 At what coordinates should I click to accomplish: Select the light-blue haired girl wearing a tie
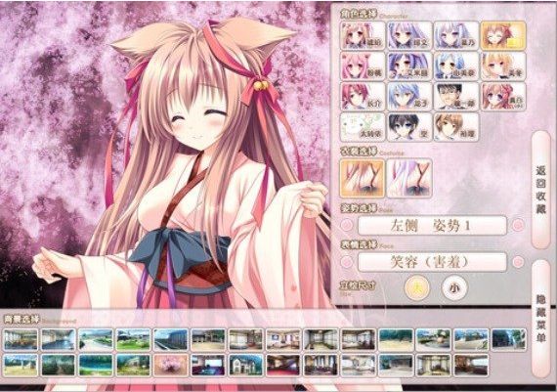pyautogui.click(x=456, y=65)
